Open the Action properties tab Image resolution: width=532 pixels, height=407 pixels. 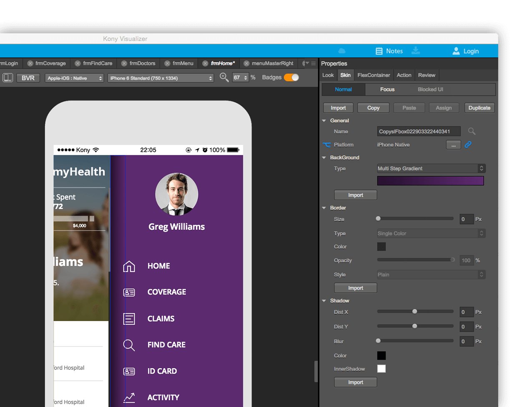tap(404, 75)
